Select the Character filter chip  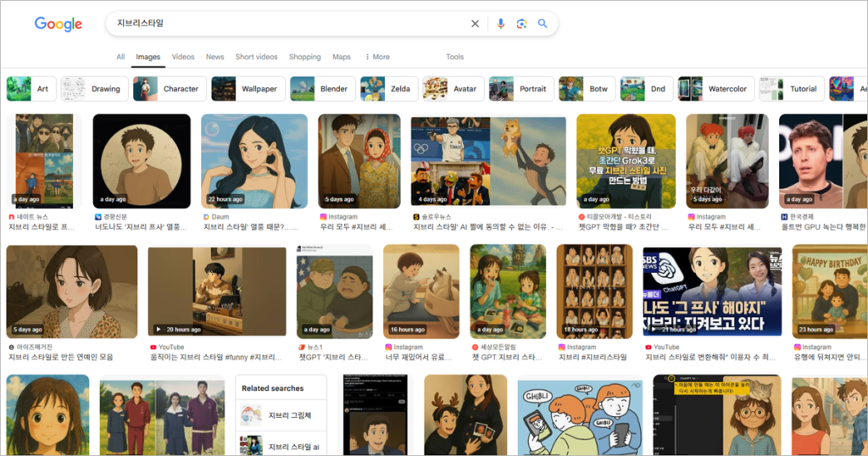tap(170, 88)
